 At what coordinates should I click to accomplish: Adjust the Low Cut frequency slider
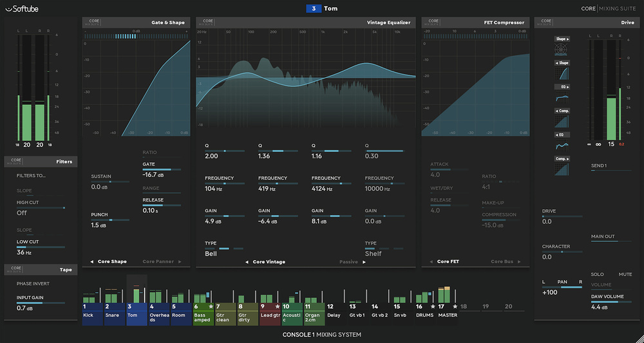point(41,247)
